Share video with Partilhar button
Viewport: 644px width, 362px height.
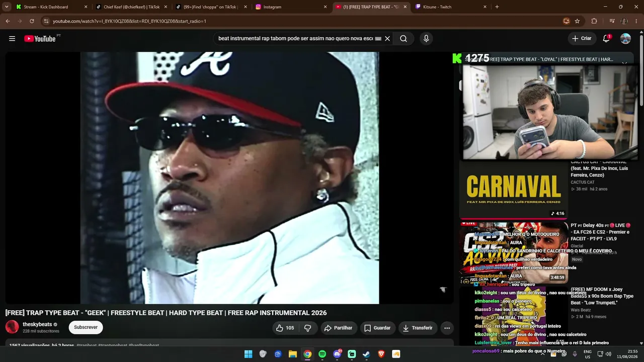point(338,328)
